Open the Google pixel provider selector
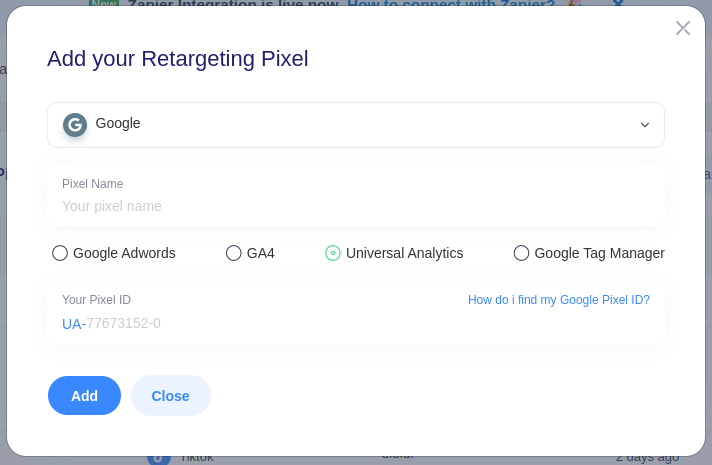Image resolution: width=712 pixels, height=465 pixels. [356, 125]
